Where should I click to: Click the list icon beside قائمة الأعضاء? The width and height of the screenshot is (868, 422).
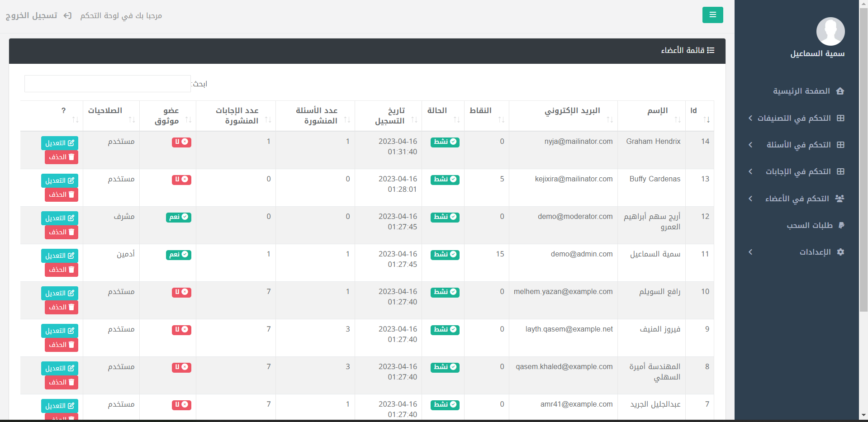(x=711, y=50)
